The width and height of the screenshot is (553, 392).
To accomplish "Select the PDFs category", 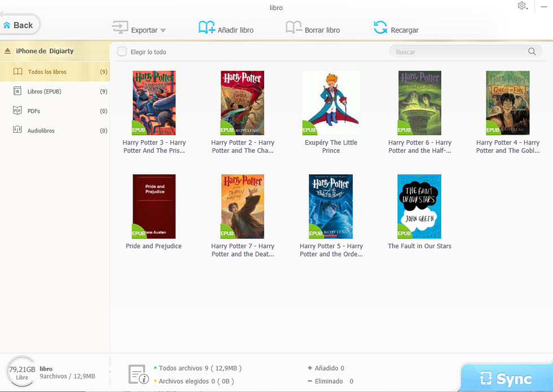I will point(55,111).
